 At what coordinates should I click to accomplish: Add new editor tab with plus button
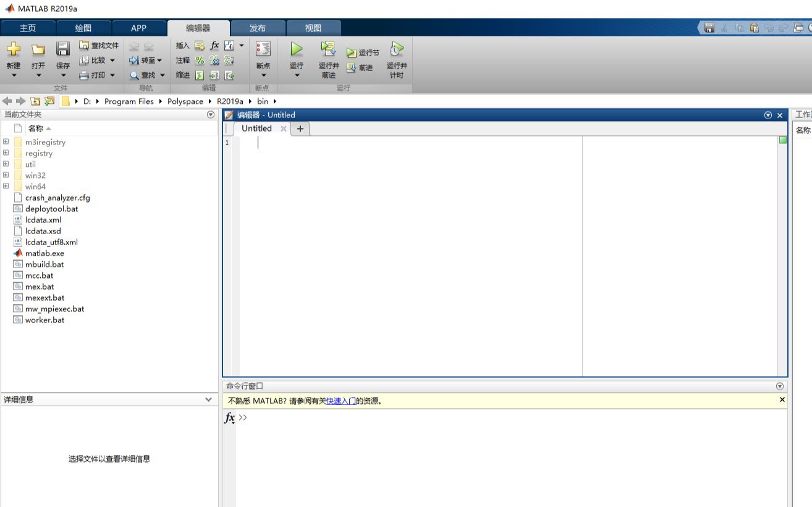click(x=300, y=128)
